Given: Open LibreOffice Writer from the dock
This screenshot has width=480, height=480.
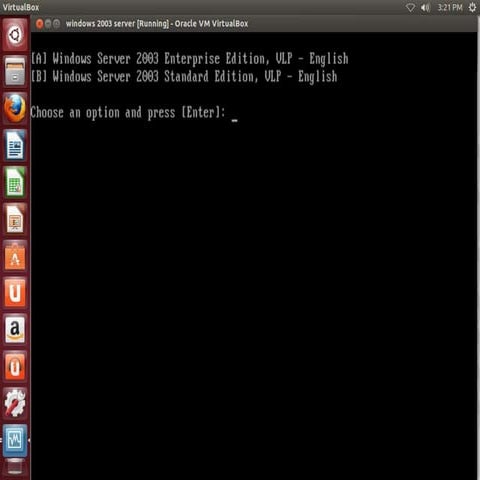Looking at the screenshot, I should [15, 145].
